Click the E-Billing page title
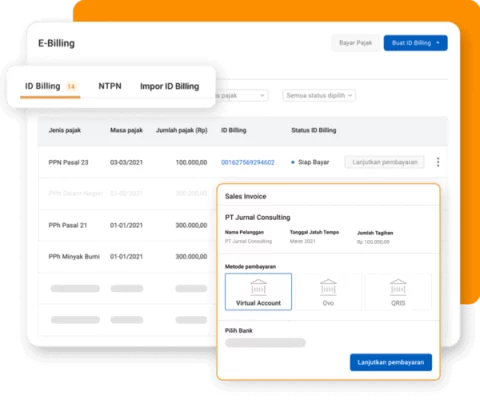The image size is (480, 400). click(56, 43)
